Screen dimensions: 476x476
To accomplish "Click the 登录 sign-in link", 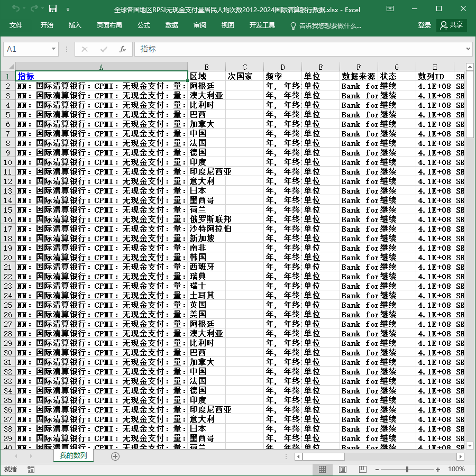I will [x=424, y=25].
